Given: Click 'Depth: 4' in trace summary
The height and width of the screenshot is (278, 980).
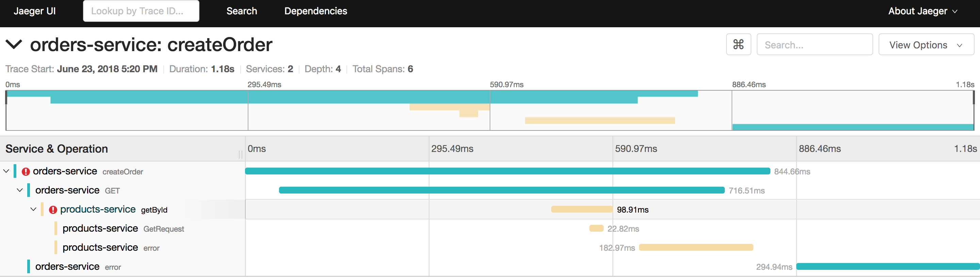Looking at the screenshot, I should [323, 69].
